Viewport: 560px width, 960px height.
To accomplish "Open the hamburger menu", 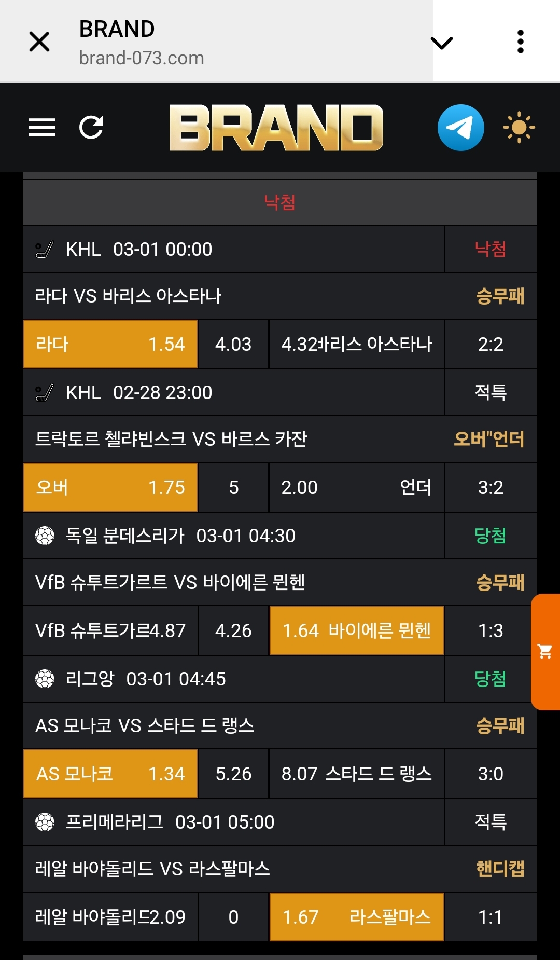I will (42, 127).
